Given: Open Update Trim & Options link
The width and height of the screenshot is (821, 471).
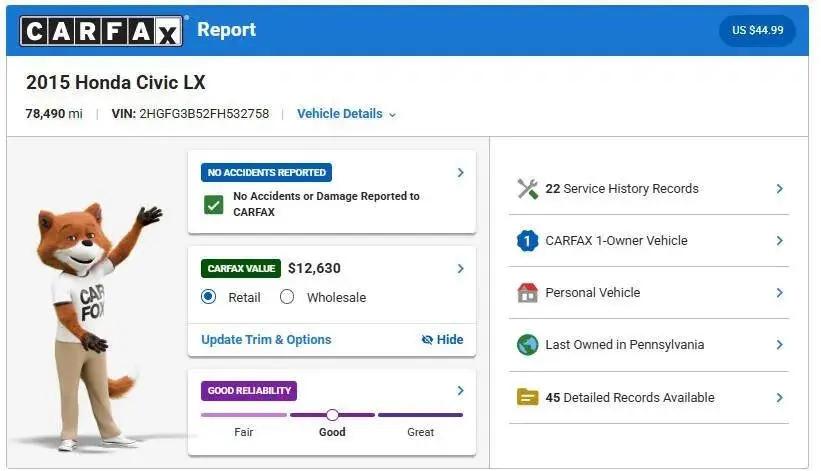Looking at the screenshot, I should tap(266, 340).
